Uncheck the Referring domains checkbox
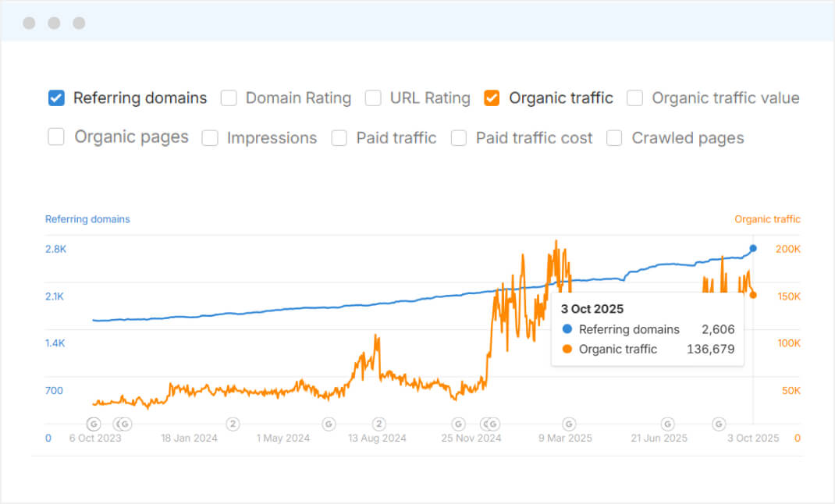This screenshot has width=835, height=504. pyautogui.click(x=55, y=98)
